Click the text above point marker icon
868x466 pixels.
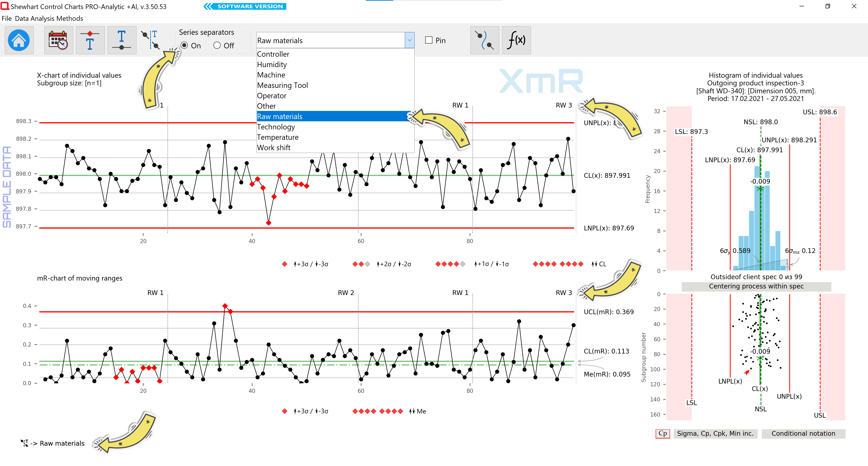point(90,40)
